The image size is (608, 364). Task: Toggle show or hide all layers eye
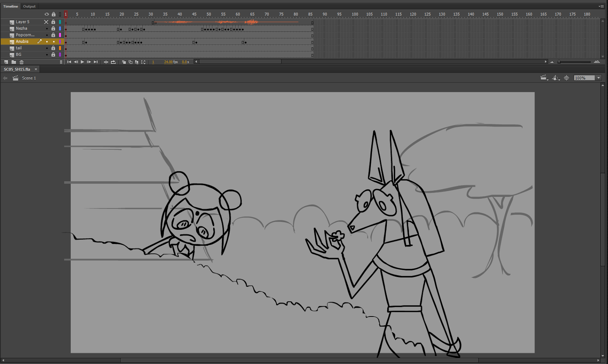pyautogui.click(x=47, y=14)
